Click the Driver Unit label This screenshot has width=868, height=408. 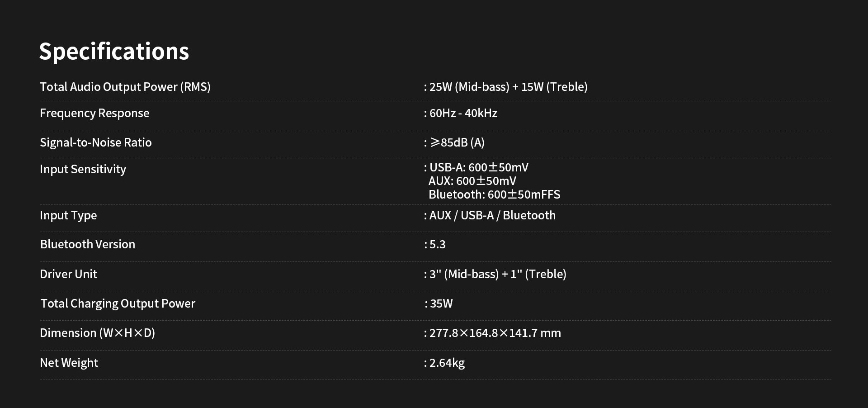click(x=69, y=274)
